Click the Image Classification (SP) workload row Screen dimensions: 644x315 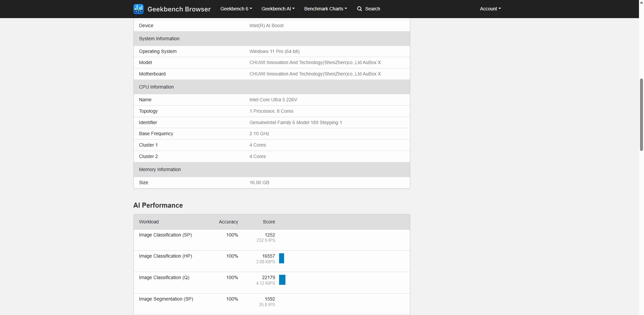(x=272, y=240)
